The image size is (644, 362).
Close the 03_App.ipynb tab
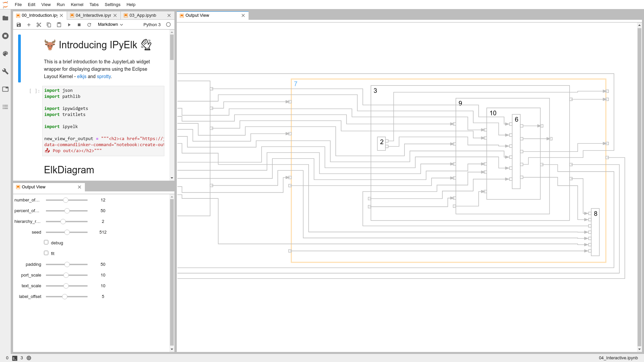[169, 15]
